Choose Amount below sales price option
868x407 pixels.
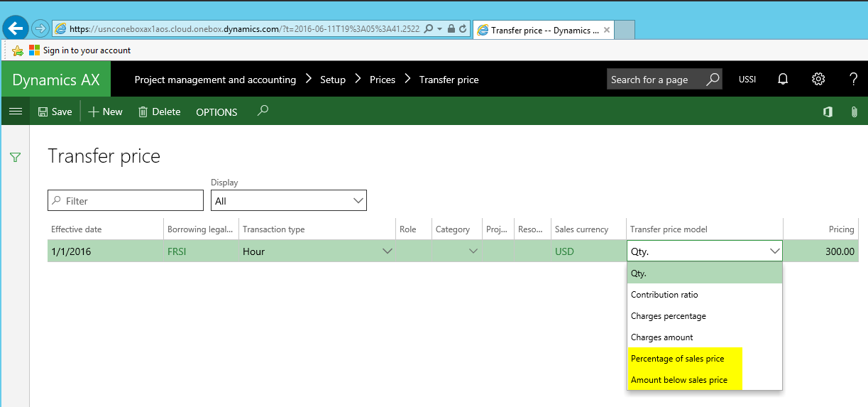pyautogui.click(x=679, y=380)
